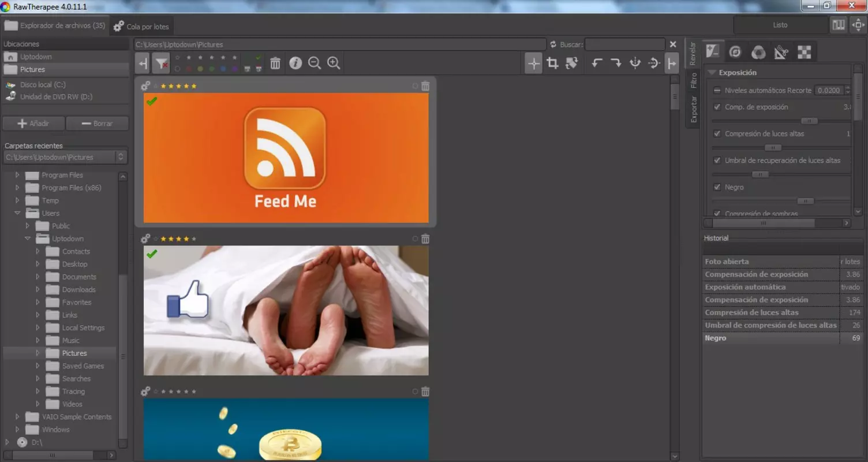868x462 pixels.
Task: Open the Exposure tools tab icon
Action: 713,51
